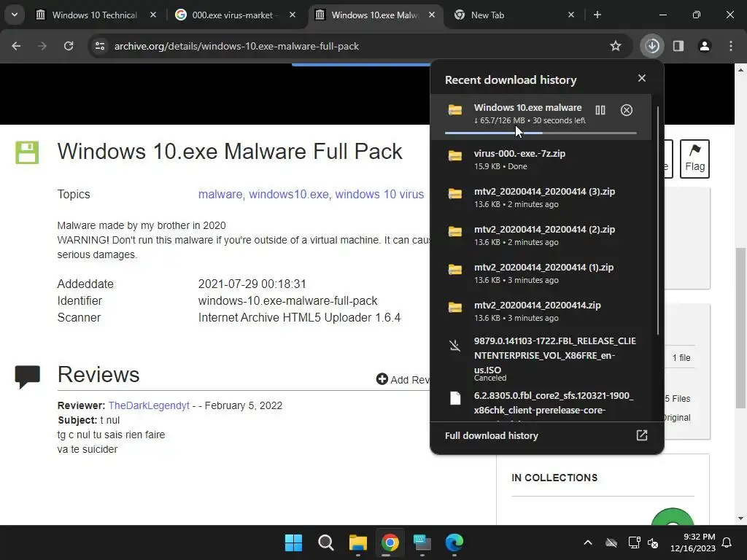Click the canceled download icon of the ISO
This screenshot has height=560, width=747.
(x=455, y=345)
